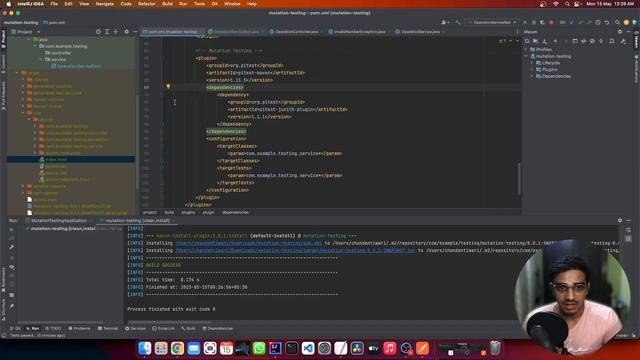Open the Run configuration dropdown
Viewport: 640px width, 360px height.
pyautogui.click(x=492, y=22)
